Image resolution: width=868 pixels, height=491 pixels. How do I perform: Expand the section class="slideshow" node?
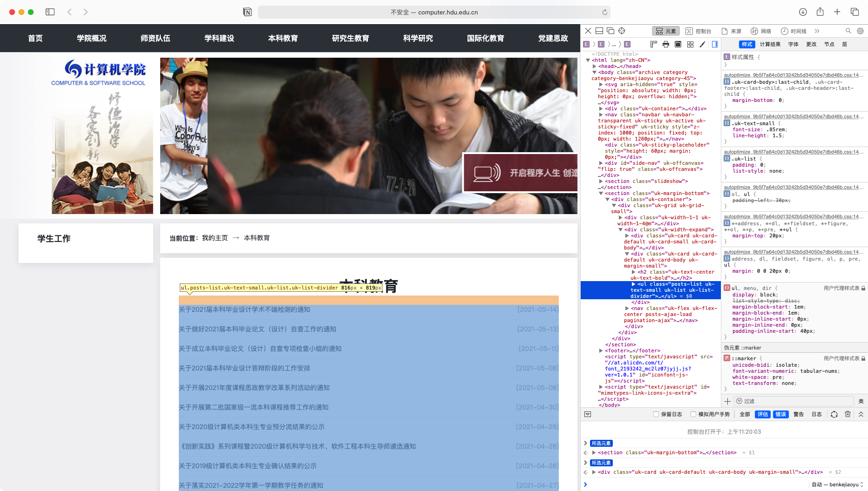click(x=601, y=181)
